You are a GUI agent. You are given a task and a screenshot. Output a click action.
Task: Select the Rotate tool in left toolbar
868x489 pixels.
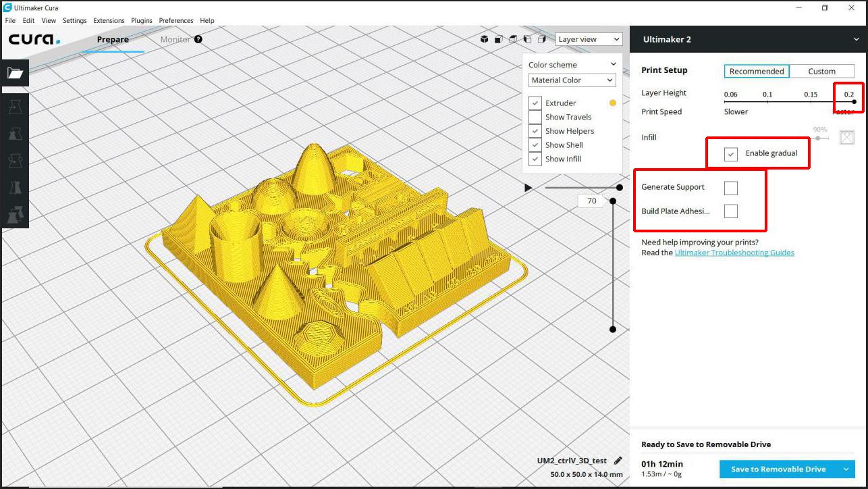(15, 160)
